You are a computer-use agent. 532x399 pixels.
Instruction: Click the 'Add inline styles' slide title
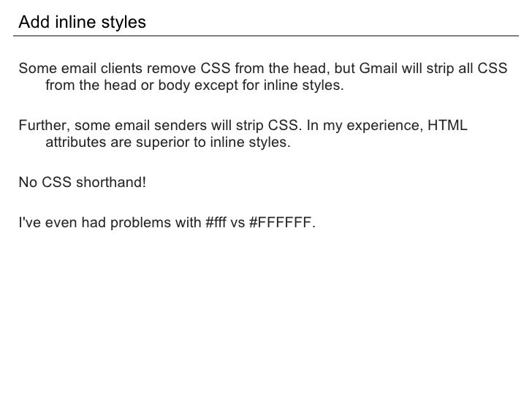[82, 23]
